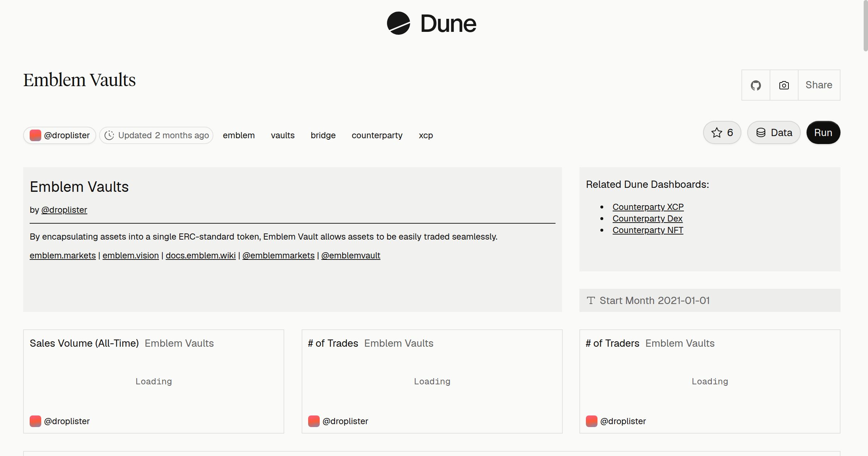Viewport: 868px width, 456px height.
Task: Open the Counterparty NFT dashboard link
Action: pos(648,230)
